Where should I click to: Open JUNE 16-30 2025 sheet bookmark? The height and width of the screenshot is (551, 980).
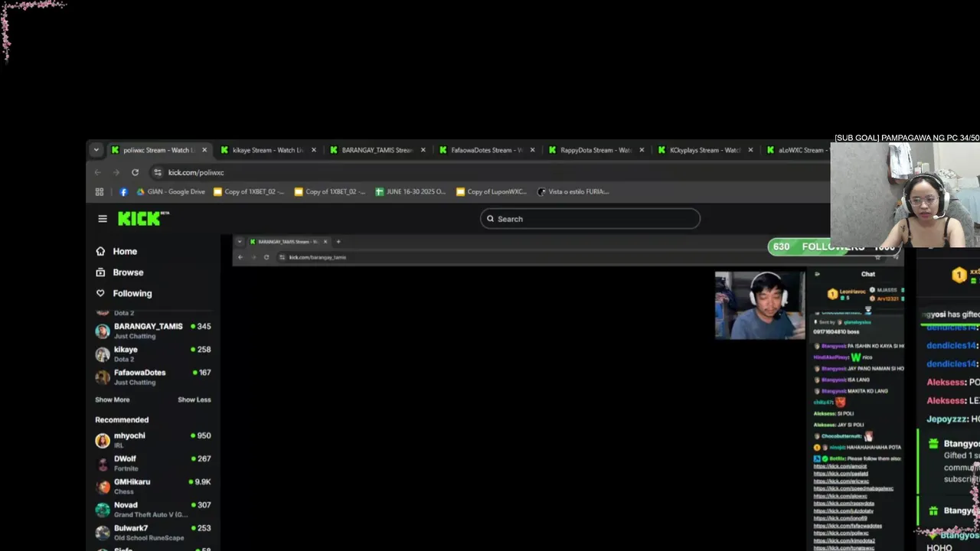point(410,191)
